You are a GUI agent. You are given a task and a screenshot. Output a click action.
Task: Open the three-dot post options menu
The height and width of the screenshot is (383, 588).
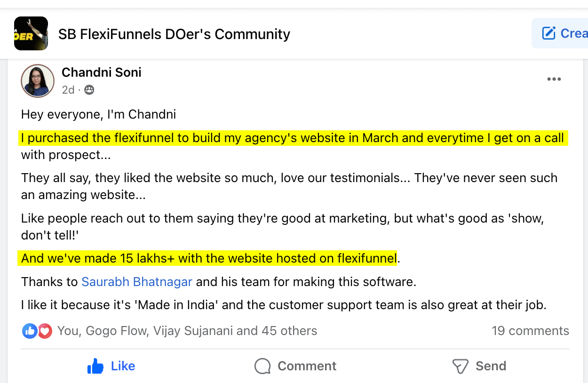click(x=554, y=79)
